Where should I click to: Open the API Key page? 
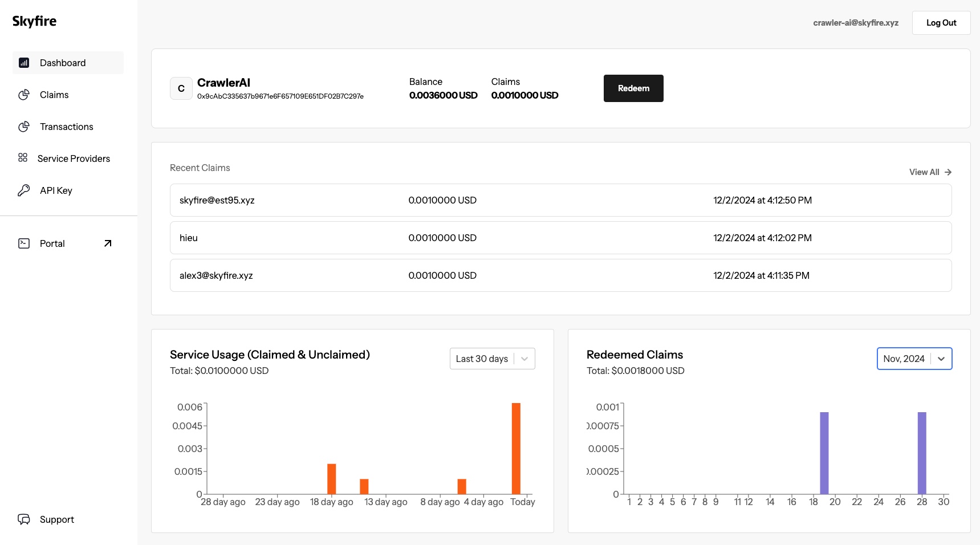68,190
